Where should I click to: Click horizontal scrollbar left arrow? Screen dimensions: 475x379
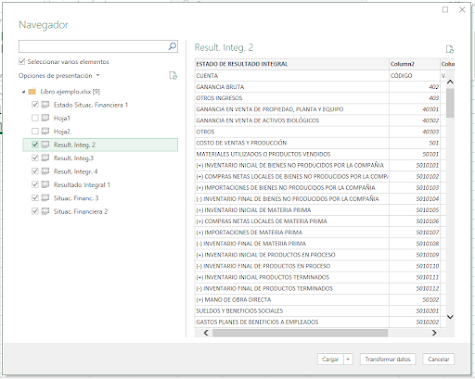click(x=206, y=333)
